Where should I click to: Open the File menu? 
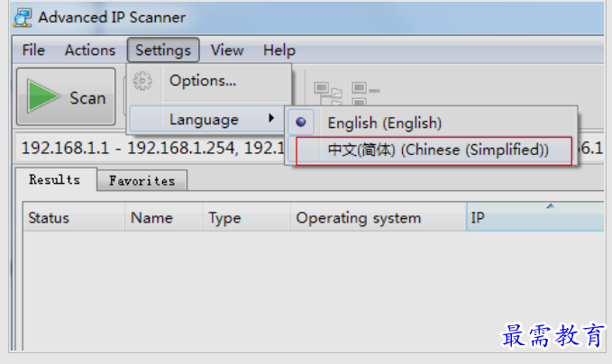click(x=33, y=50)
